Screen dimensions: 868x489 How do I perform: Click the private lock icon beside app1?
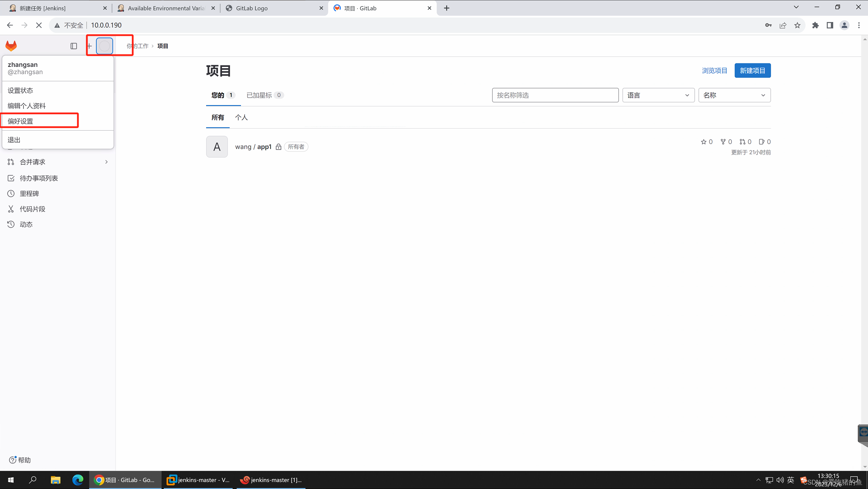[279, 147]
